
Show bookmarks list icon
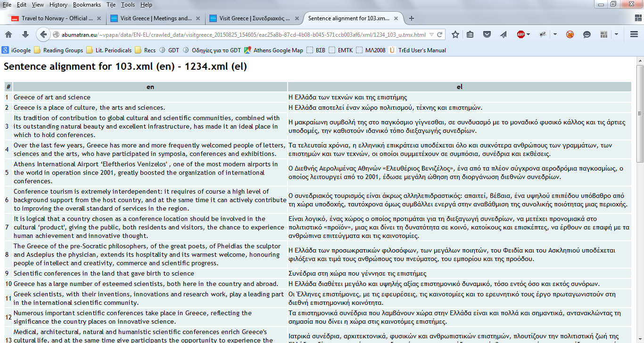click(x=470, y=34)
